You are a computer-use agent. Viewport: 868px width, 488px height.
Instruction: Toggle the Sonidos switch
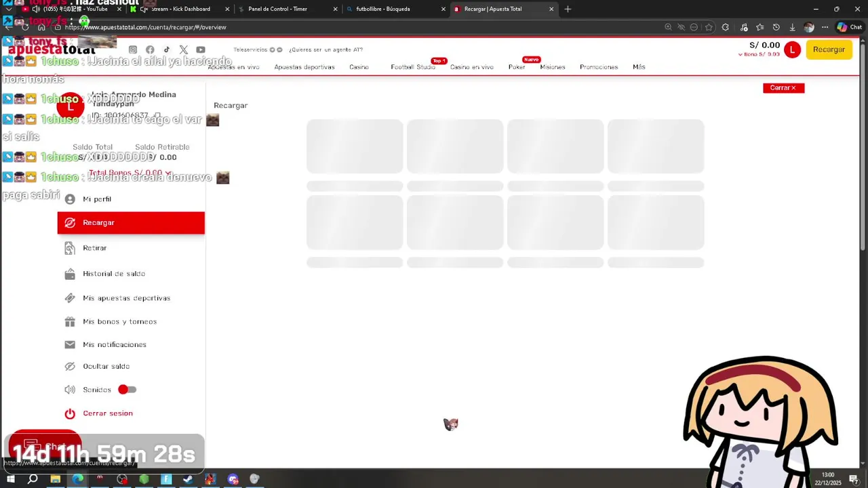127,390
